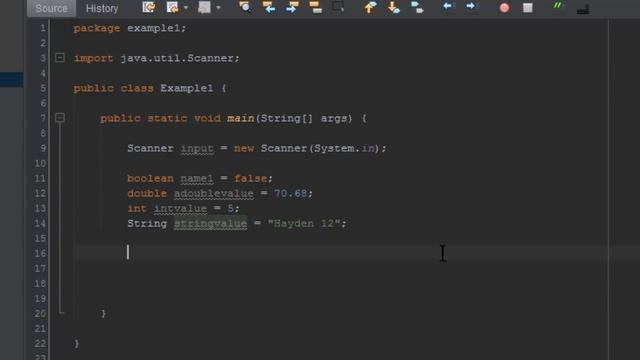Toggle rectangular selection icon

pyautogui.click(x=338, y=7)
